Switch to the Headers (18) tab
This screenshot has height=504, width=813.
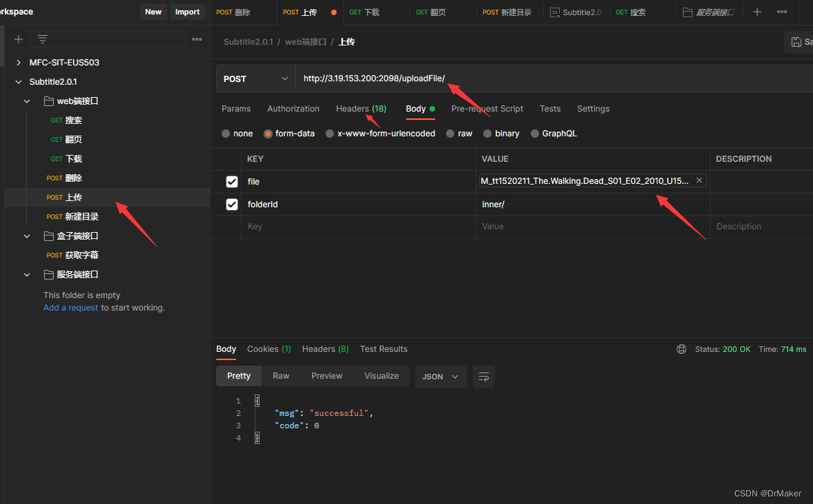(x=361, y=109)
